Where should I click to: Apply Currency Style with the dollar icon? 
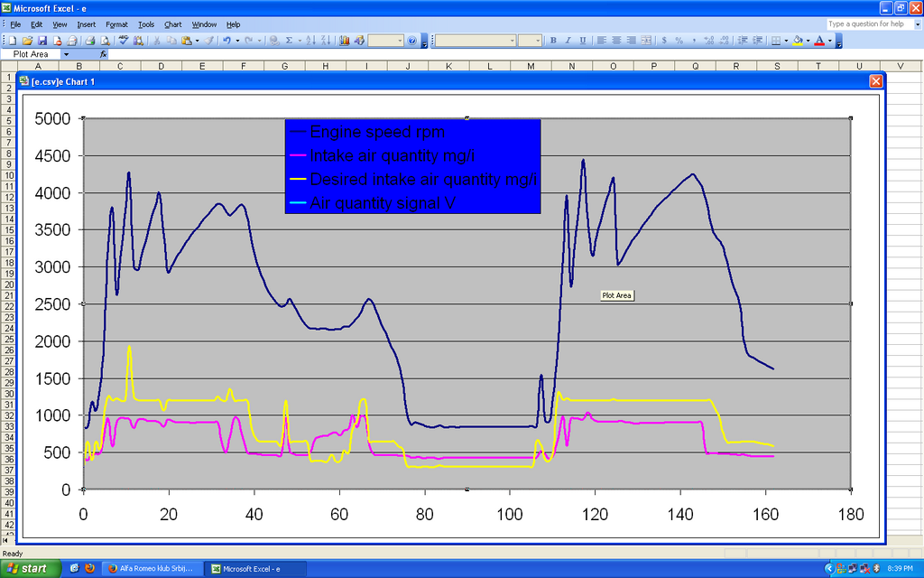click(664, 40)
